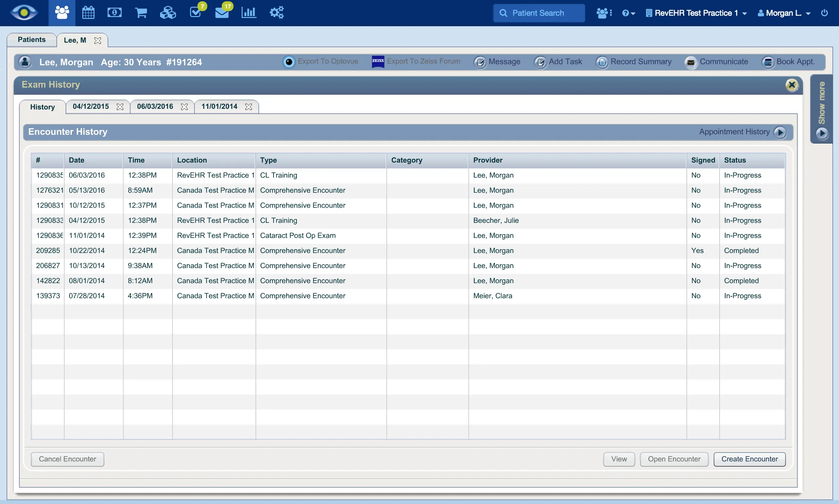Viewport: 839px width, 504px height.
Task: Click the Add Task icon for patient Lee
Action: (540, 62)
